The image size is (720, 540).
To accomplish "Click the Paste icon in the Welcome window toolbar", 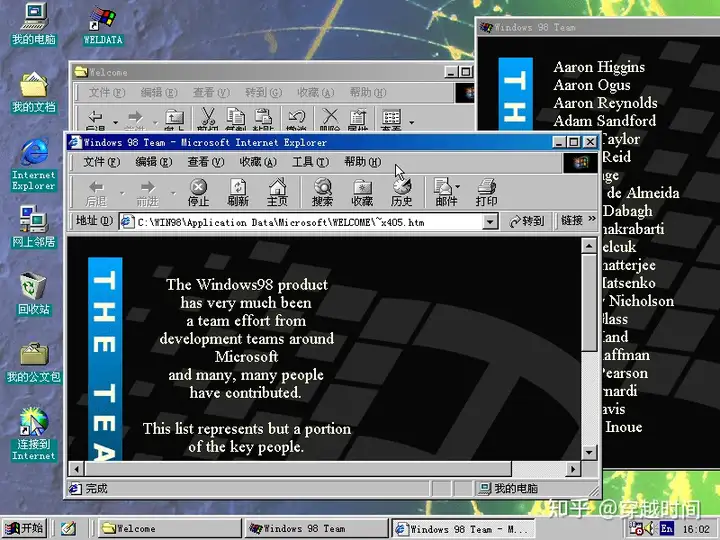I will (x=263, y=119).
